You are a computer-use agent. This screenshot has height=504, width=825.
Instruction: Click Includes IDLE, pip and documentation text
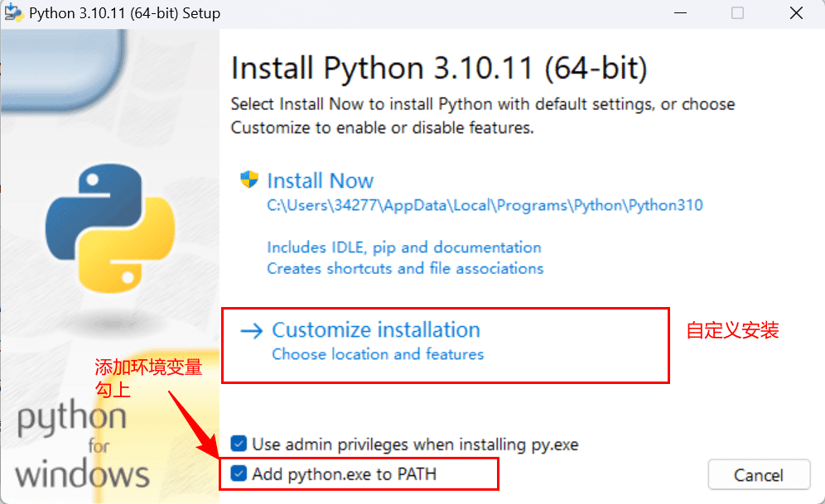point(403,247)
